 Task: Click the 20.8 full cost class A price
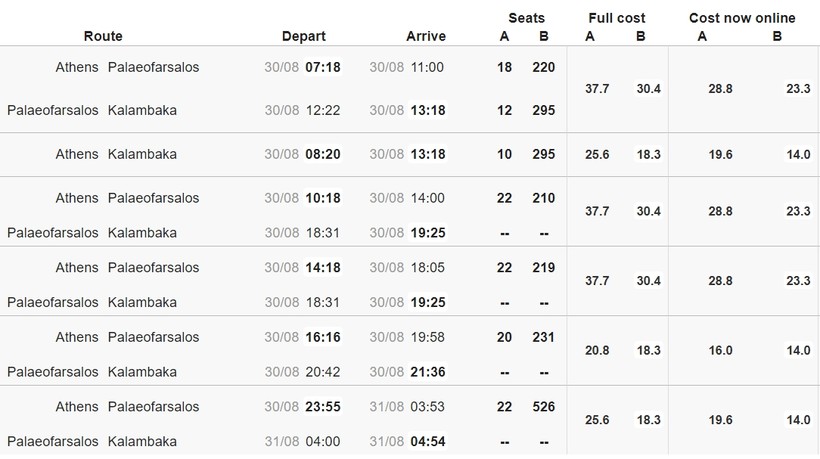597,351
